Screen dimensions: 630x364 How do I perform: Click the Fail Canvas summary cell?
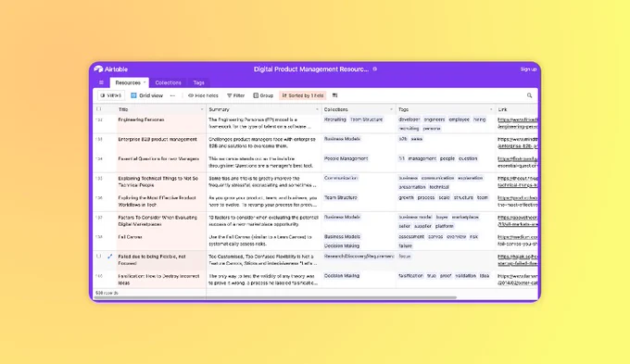tap(264, 241)
